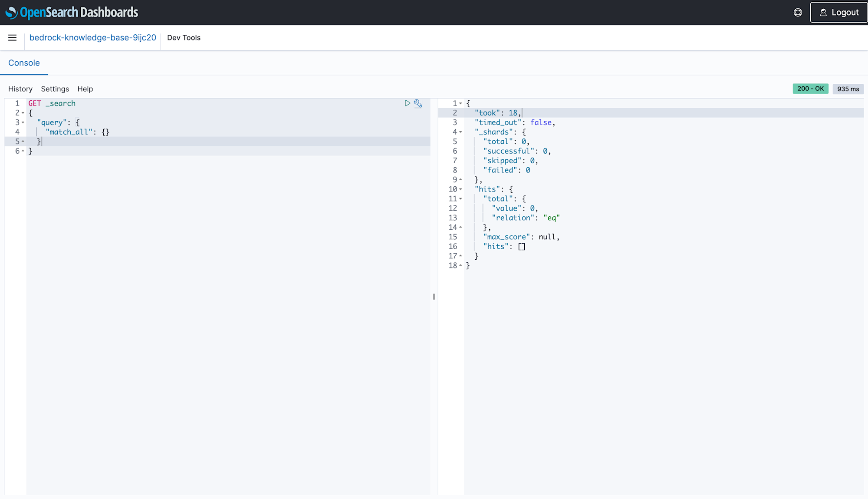This screenshot has height=499, width=868.
Task: Toggle fold arrow at response line 17
Action: (x=460, y=256)
